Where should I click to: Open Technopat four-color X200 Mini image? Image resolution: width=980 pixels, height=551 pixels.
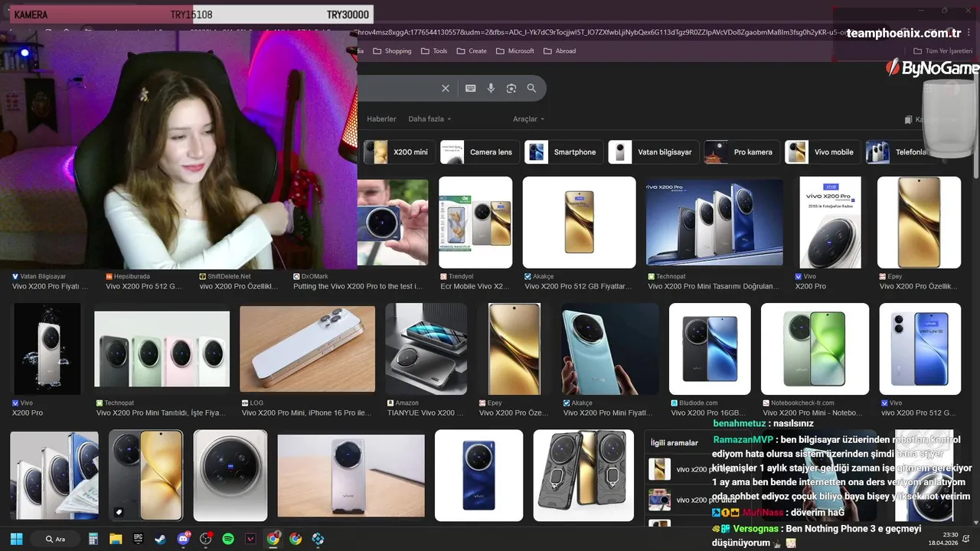(x=162, y=349)
